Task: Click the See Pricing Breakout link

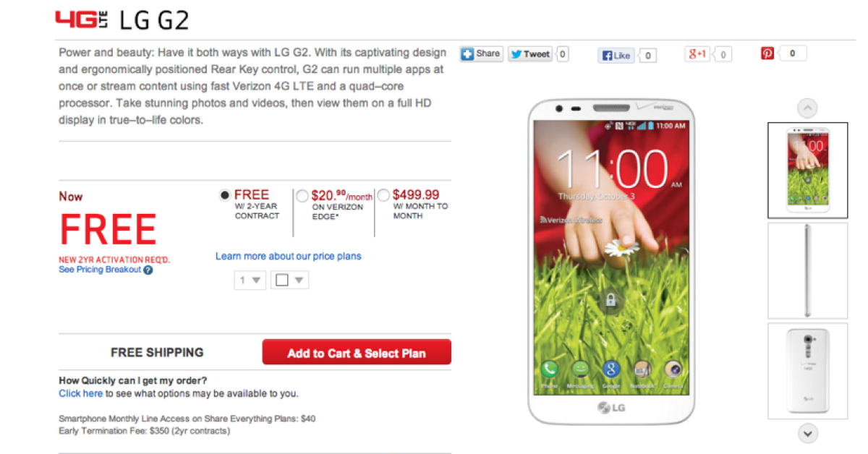Action: (100, 270)
